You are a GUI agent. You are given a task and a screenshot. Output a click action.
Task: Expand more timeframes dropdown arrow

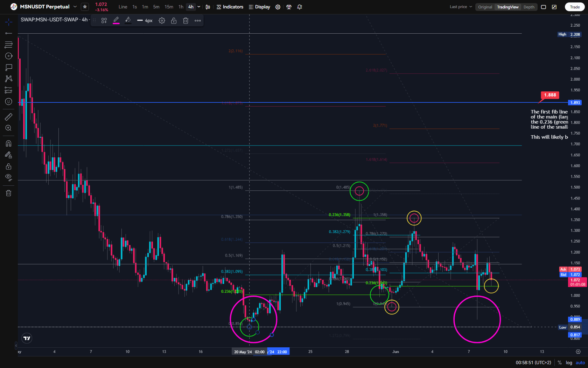click(x=199, y=7)
